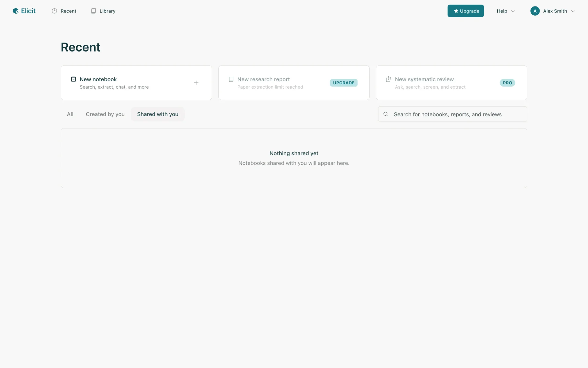
Task: Click the systematic review icon
Action: 389,79
